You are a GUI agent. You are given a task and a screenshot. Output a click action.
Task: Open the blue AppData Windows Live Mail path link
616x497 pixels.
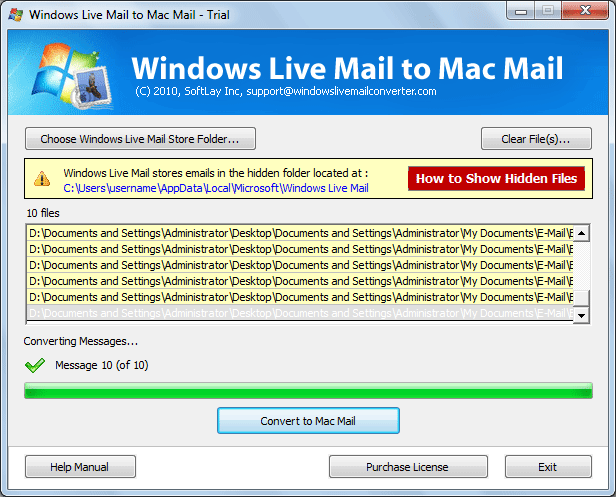coord(215,187)
